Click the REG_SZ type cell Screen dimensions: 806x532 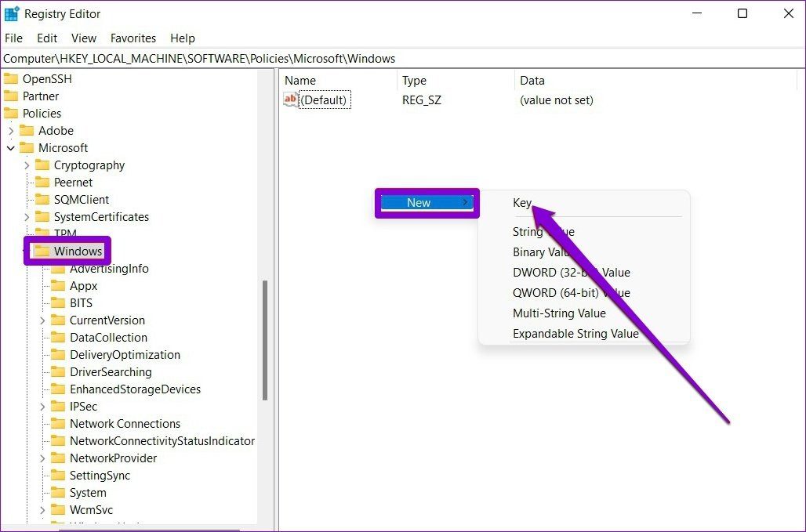tap(422, 100)
